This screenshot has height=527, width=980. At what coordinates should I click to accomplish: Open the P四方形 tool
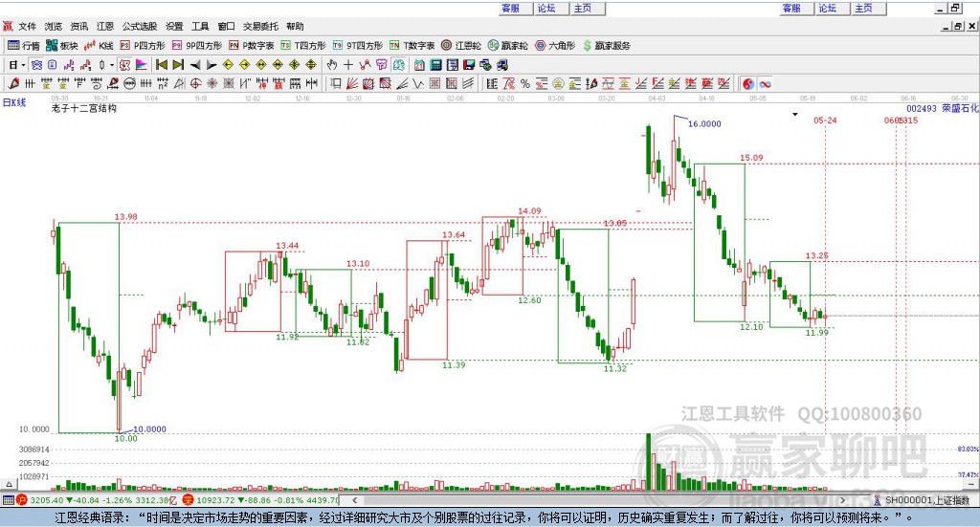point(143,46)
